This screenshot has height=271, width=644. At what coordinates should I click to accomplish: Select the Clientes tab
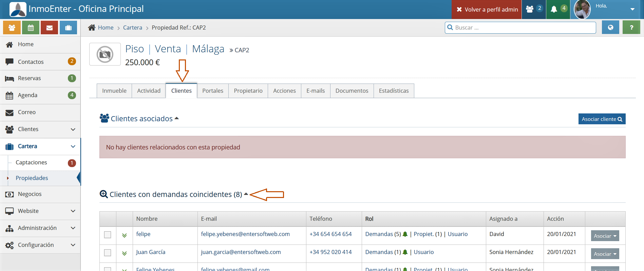182,91
